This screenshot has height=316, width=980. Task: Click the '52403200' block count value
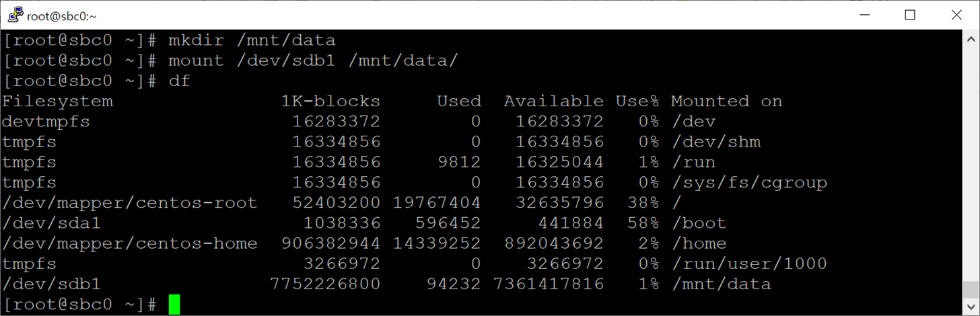(337, 202)
